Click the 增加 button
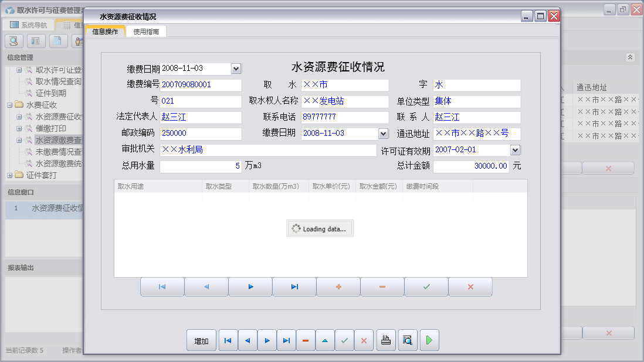The height and width of the screenshot is (362, 644). [201, 340]
